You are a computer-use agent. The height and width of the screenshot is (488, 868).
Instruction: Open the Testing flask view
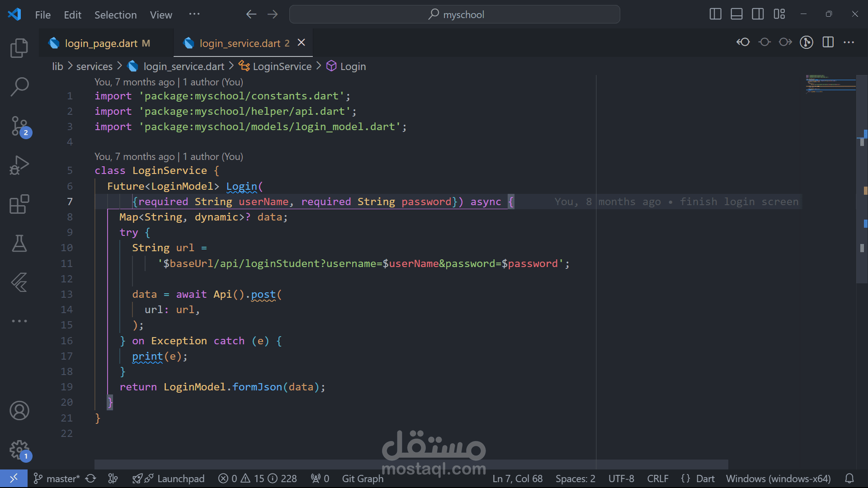click(x=19, y=244)
